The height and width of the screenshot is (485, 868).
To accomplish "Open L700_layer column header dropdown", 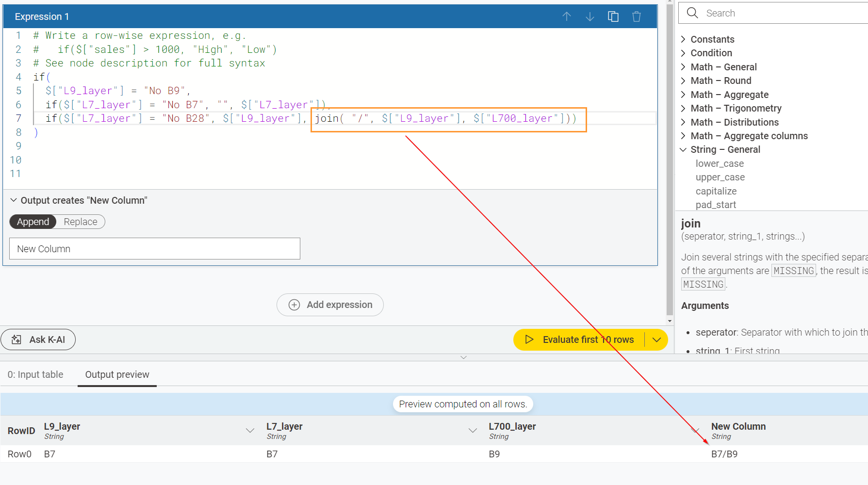I will click(695, 430).
